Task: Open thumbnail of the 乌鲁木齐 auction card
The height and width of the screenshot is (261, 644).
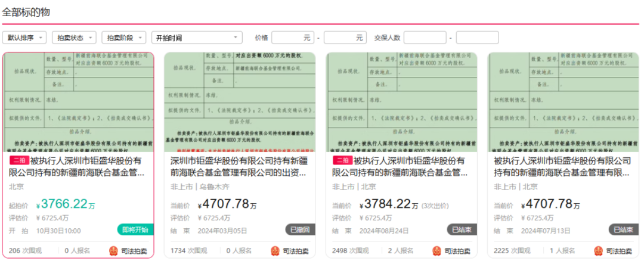Action: click(x=240, y=102)
